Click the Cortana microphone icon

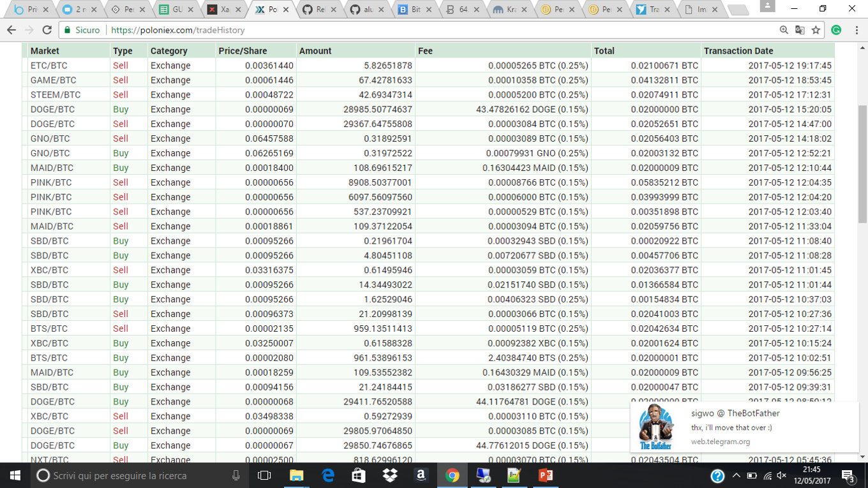tap(236, 475)
